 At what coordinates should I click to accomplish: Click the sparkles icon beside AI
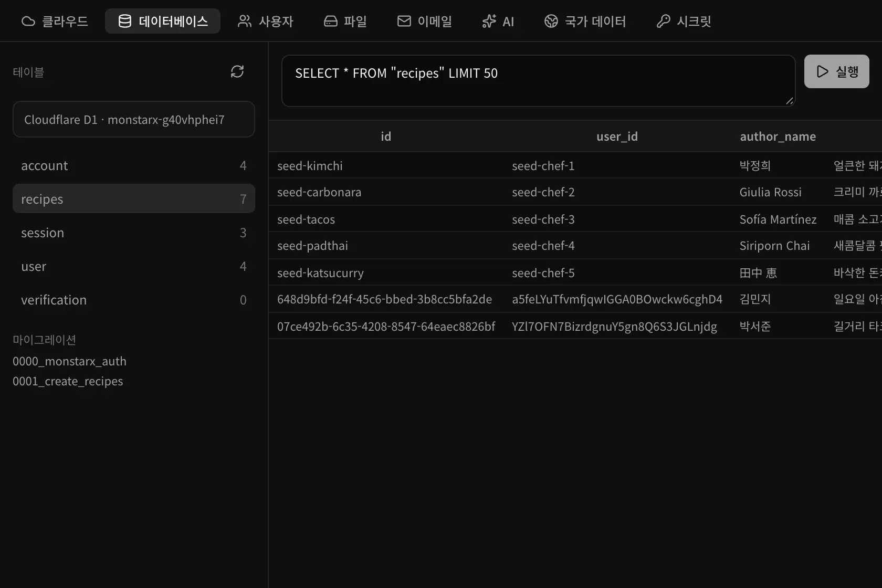click(489, 22)
